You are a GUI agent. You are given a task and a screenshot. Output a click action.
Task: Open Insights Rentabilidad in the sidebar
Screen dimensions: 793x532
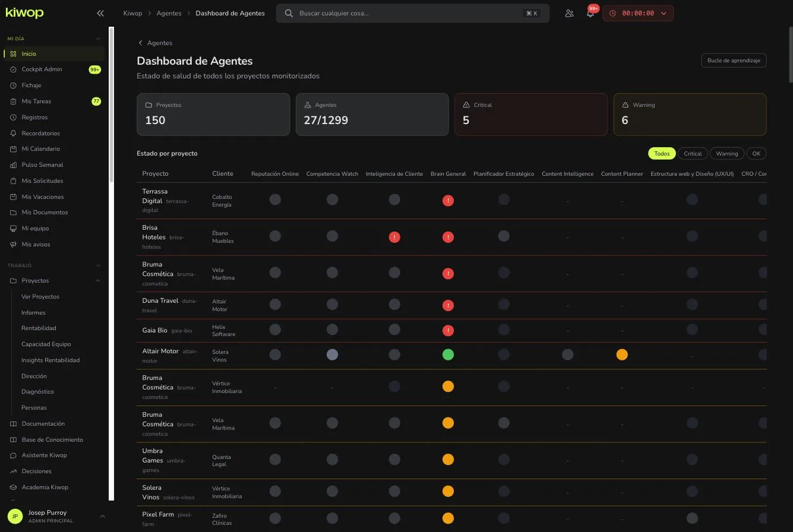tap(50, 360)
